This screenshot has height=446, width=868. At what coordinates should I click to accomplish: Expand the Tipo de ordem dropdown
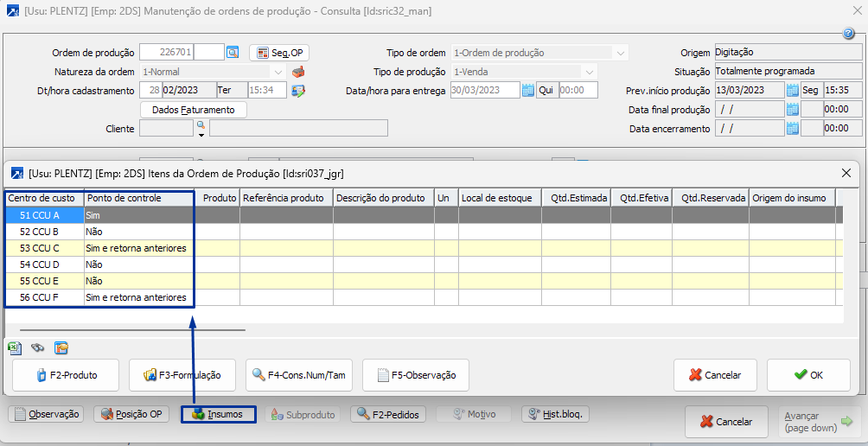coord(620,53)
